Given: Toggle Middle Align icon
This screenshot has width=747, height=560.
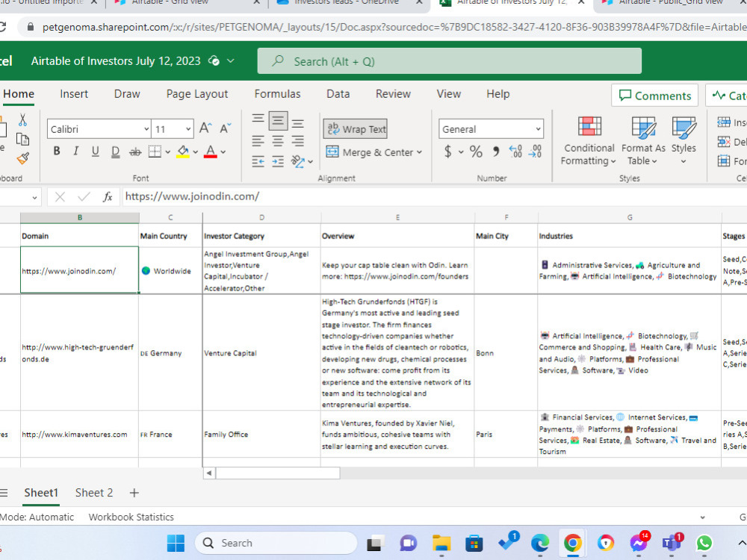Looking at the screenshot, I should 278,121.
